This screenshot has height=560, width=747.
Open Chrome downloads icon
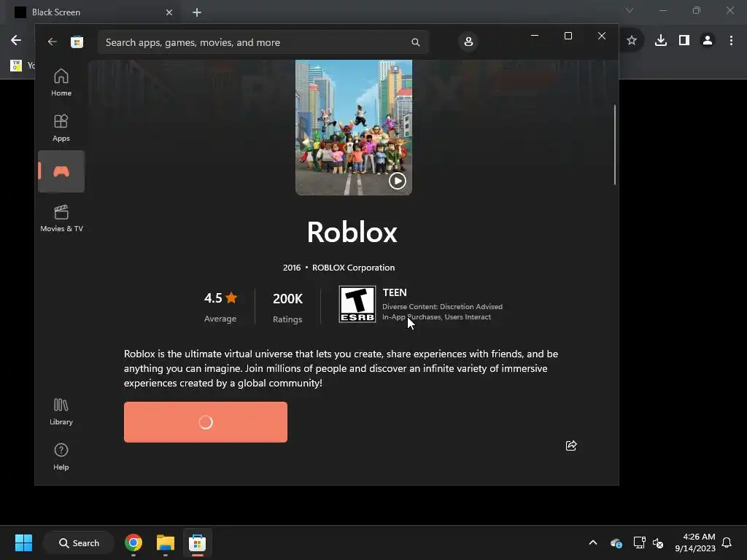pyautogui.click(x=661, y=41)
